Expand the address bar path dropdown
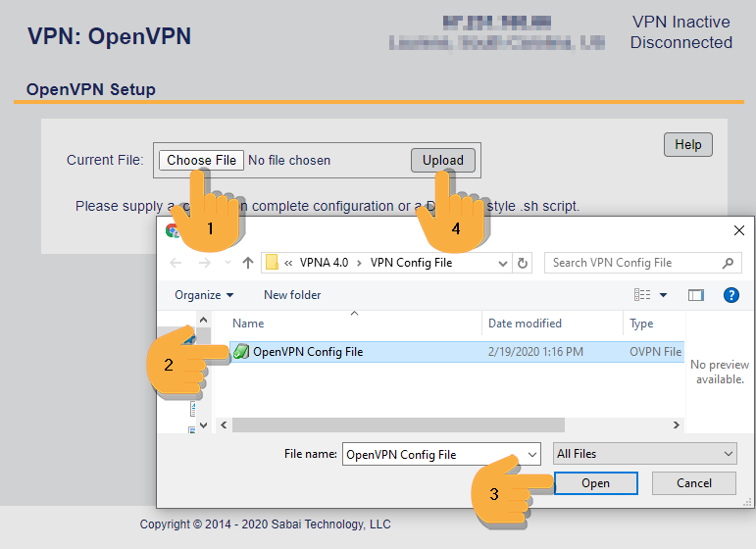Image resolution: width=756 pixels, height=549 pixels. click(x=503, y=263)
